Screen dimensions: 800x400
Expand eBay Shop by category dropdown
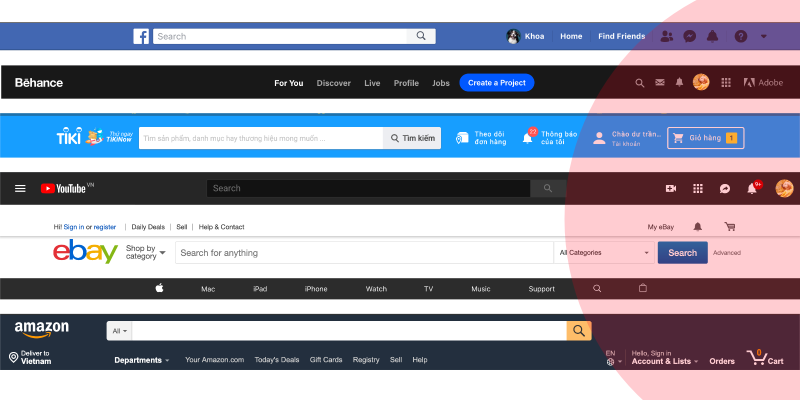(x=145, y=253)
